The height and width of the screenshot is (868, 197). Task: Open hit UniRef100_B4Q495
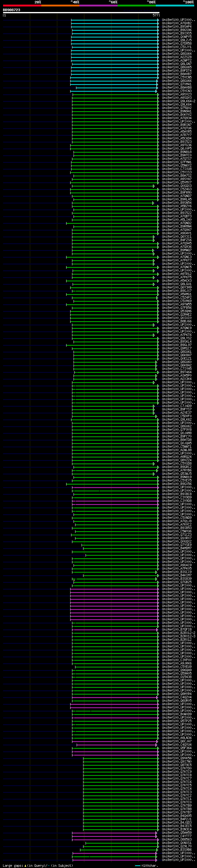pyautogui.click(x=177, y=815)
